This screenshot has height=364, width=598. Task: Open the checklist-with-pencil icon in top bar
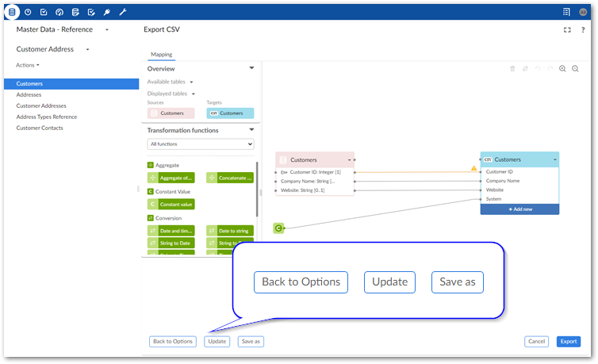91,12
